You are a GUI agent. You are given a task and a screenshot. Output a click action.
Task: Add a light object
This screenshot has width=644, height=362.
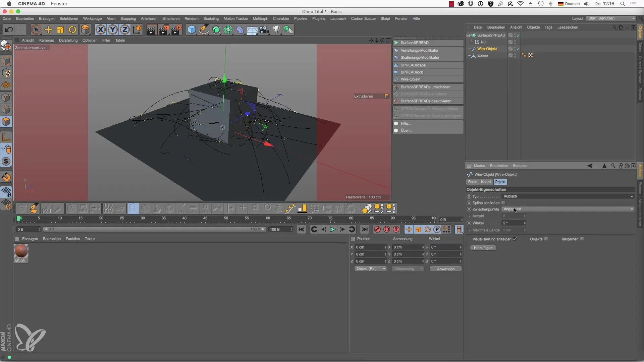(276, 29)
